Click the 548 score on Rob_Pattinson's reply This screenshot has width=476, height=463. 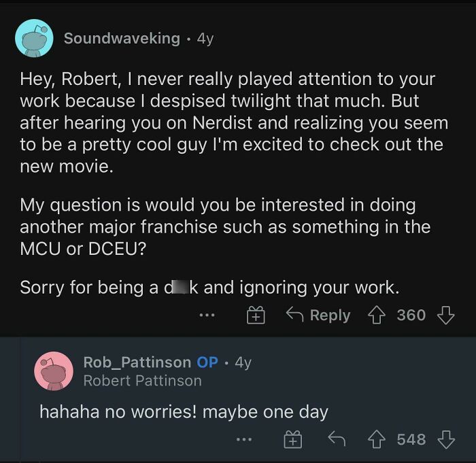click(411, 440)
